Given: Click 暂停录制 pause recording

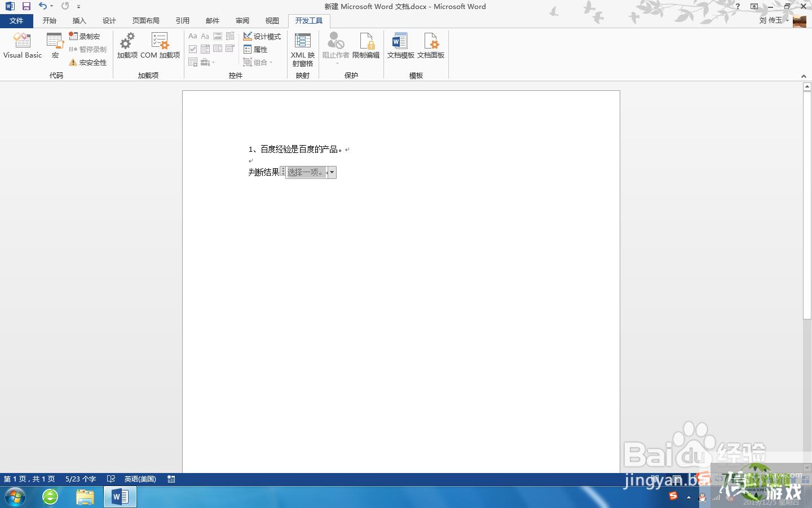Looking at the screenshot, I should click(87, 49).
